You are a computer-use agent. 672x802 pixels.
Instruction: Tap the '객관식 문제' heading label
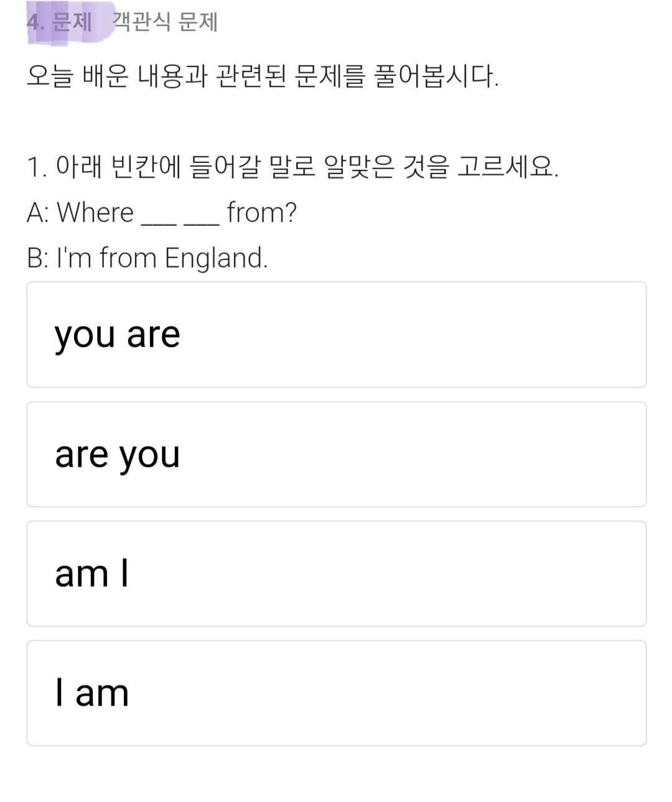pos(165,22)
